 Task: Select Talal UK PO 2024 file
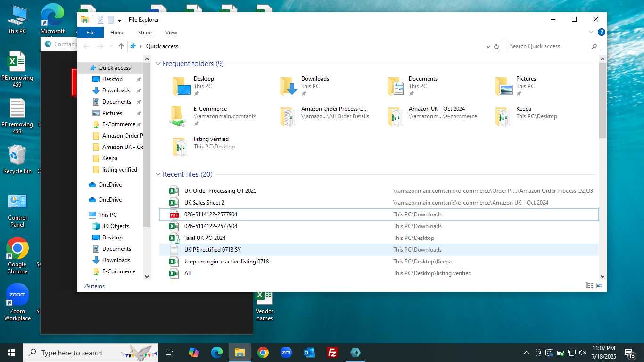click(379, 238)
